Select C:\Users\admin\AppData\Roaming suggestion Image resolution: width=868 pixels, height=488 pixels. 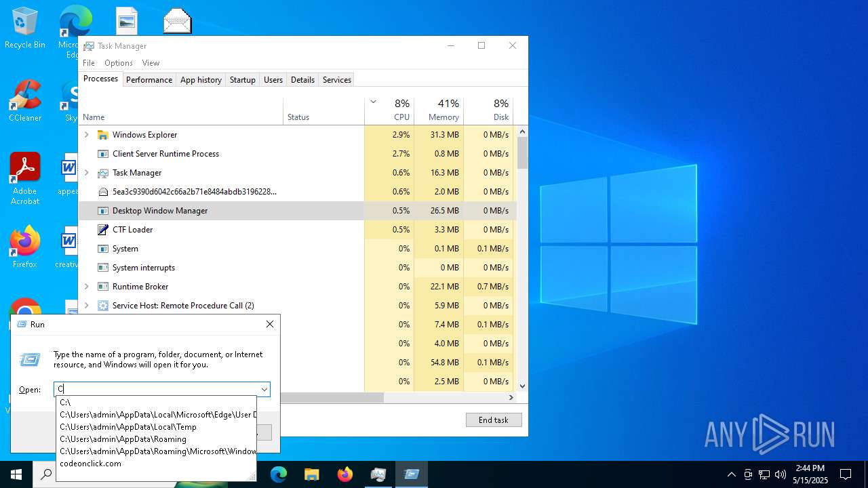pos(156,439)
